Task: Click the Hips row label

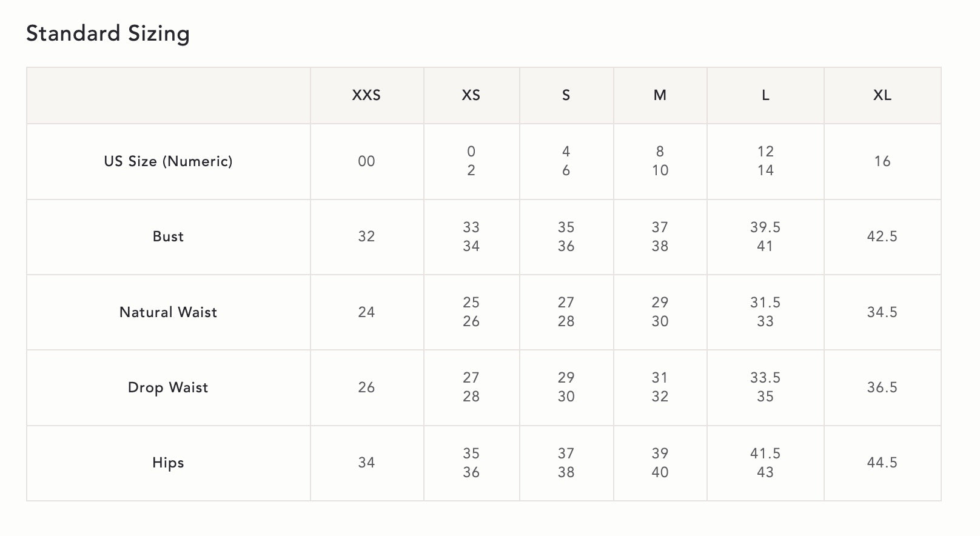Action: [x=168, y=463]
